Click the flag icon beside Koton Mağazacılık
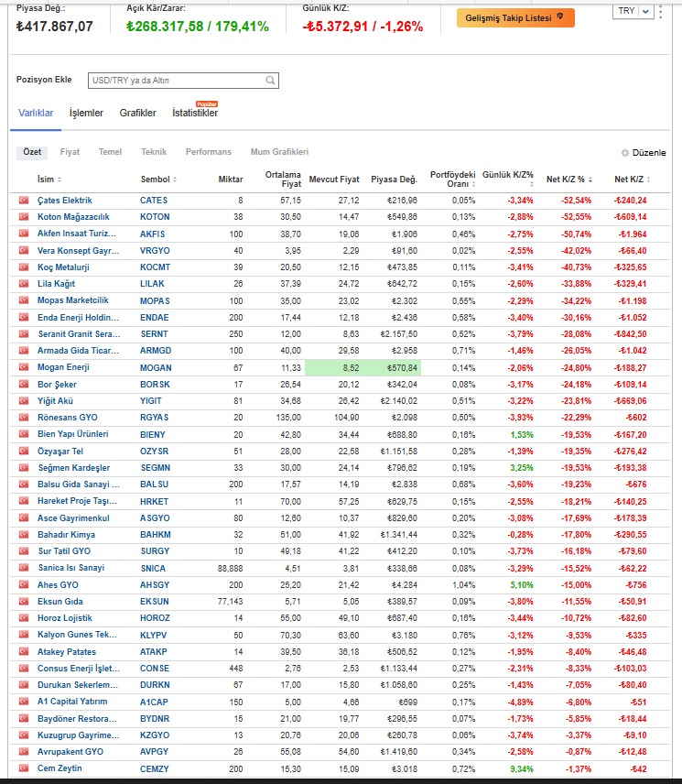The width and height of the screenshot is (682, 784). coord(24,216)
